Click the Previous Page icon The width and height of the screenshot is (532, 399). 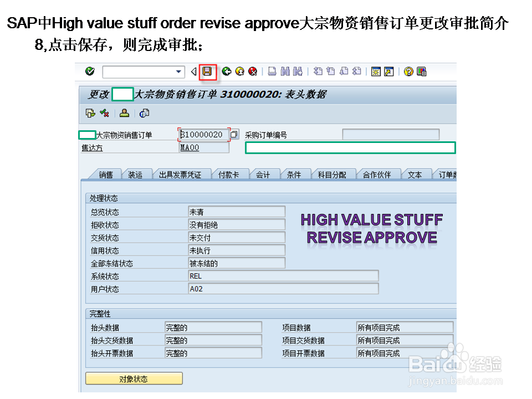331,71
